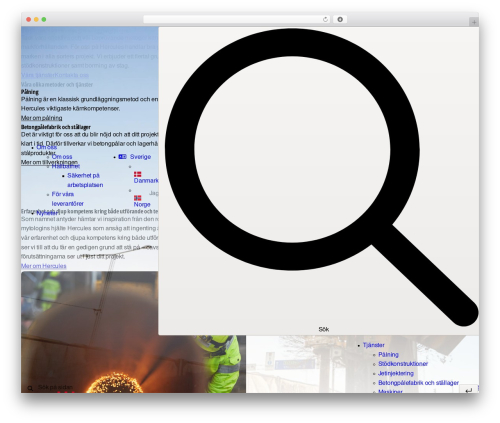The image size is (500, 423).
Task: Click the bold 'Pålning' heading
Action: tap(30, 92)
